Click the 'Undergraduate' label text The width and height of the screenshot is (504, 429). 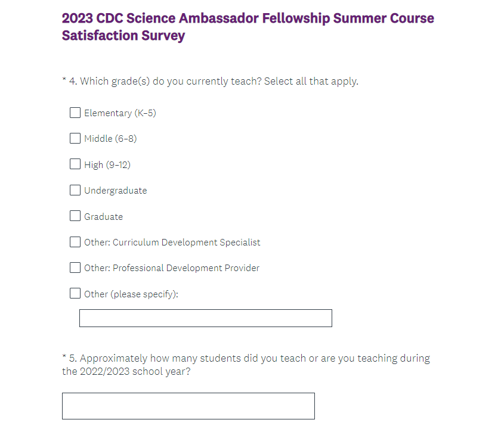pyautogui.click(x=115, y=191)
